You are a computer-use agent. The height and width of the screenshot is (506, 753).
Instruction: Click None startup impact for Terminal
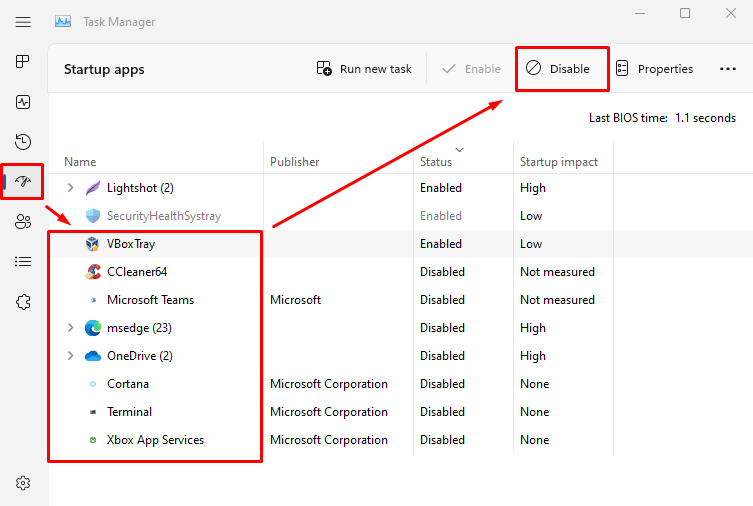534,412
